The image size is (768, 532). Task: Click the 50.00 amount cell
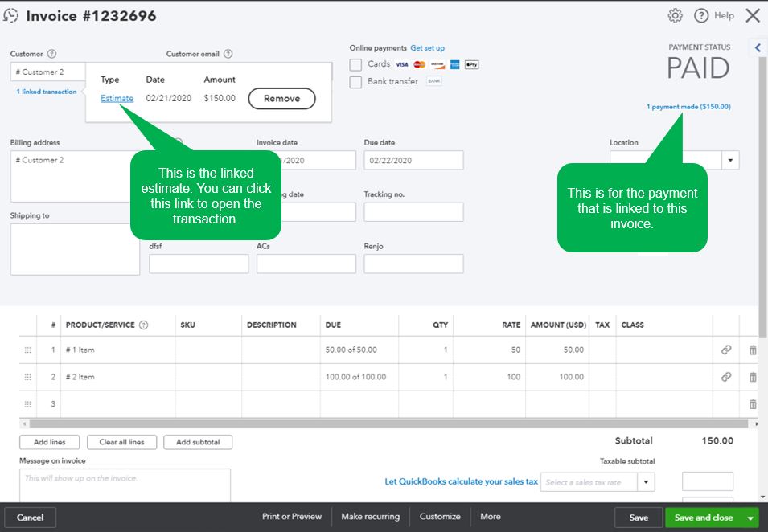557,350
